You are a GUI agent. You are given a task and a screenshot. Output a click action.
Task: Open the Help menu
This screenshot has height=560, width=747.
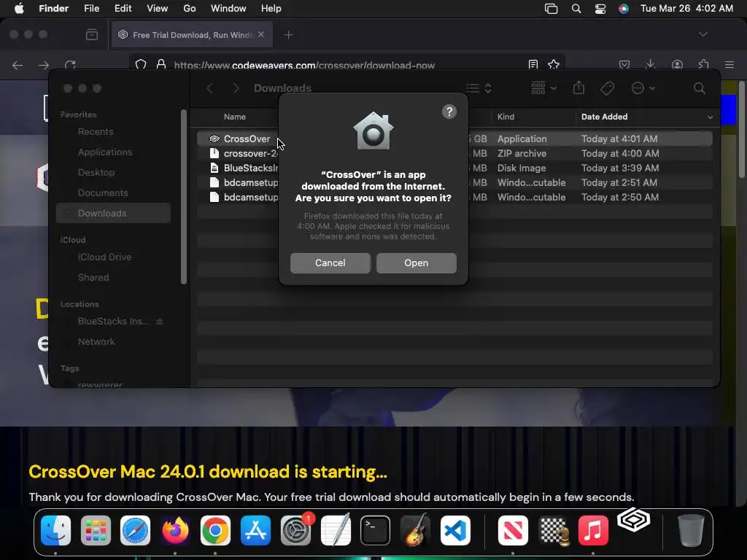[x=271, y=9]
